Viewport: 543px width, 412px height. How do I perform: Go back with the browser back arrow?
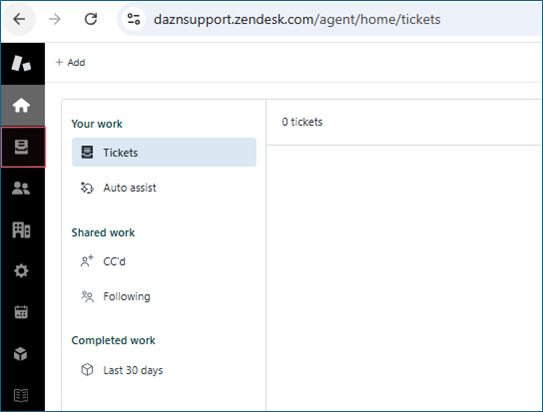point(19,19)
